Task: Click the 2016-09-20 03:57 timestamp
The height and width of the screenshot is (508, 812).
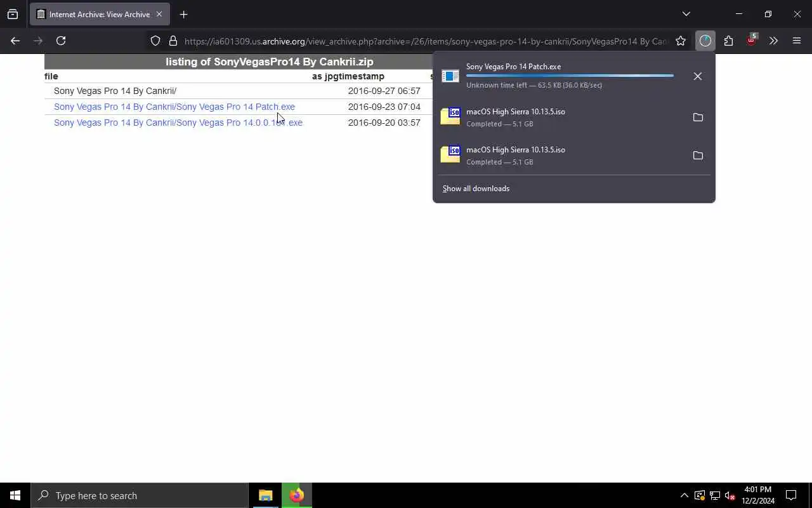Action: coord(384,123)
